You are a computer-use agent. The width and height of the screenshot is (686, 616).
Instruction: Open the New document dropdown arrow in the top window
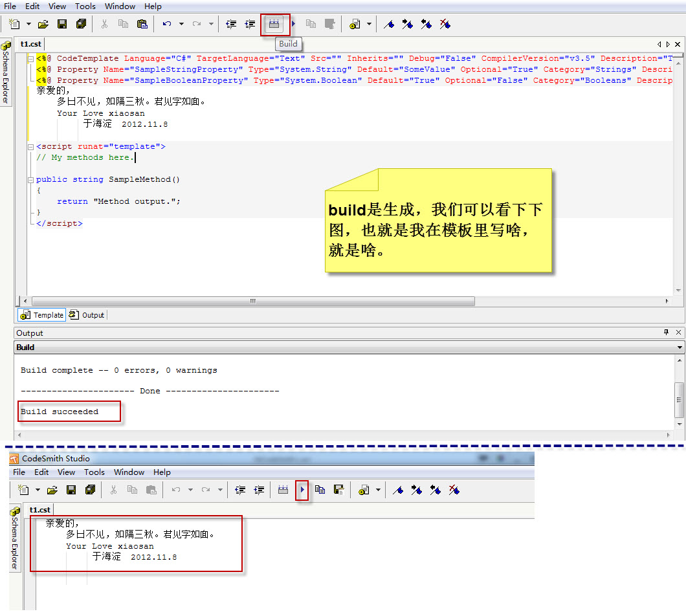29,24
